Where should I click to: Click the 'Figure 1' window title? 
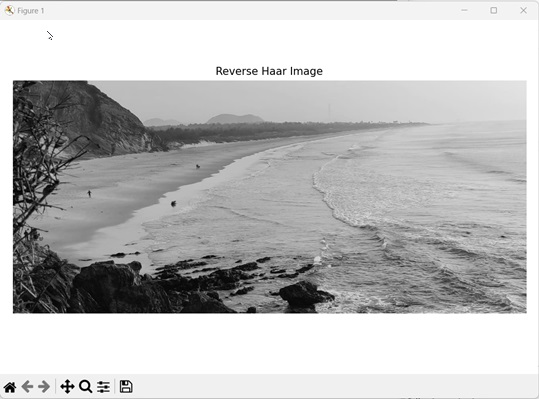[x=31, y=11]
